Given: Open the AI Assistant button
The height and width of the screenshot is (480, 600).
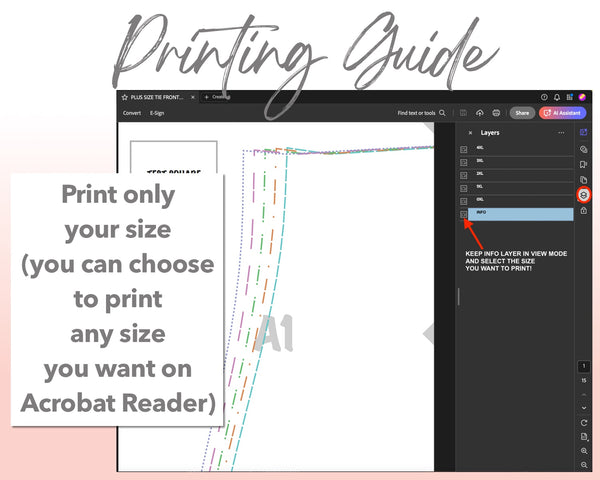Looking at the screenshot, I should point(563,113).
